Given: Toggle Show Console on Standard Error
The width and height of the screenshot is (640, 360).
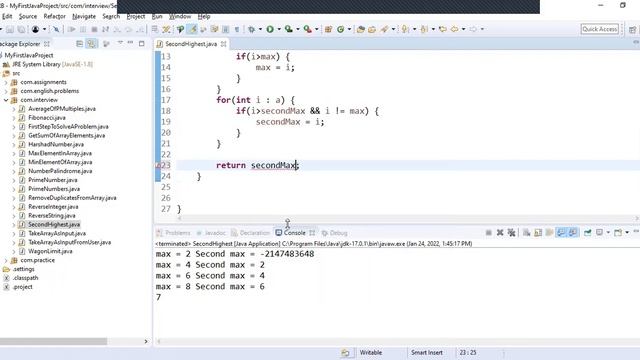Looking at the screenshot, I should click(573, 233).
